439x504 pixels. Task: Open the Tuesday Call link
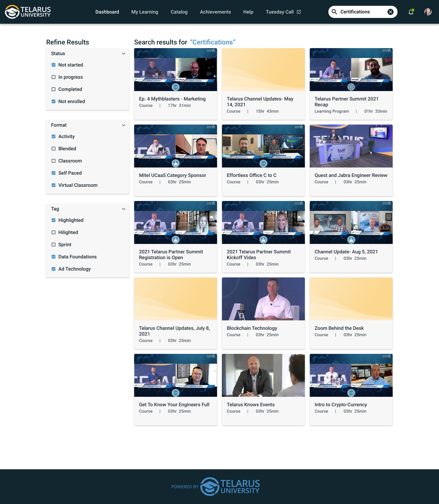click(x=280, y=12)
